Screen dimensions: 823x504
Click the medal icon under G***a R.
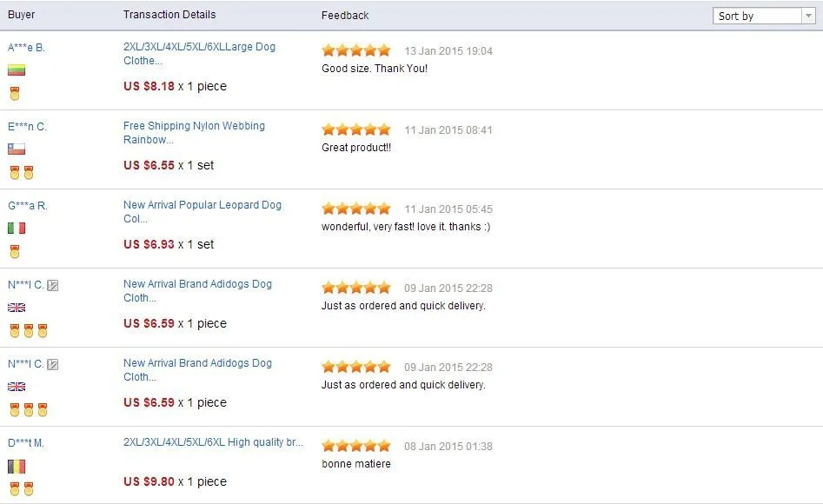15,252
